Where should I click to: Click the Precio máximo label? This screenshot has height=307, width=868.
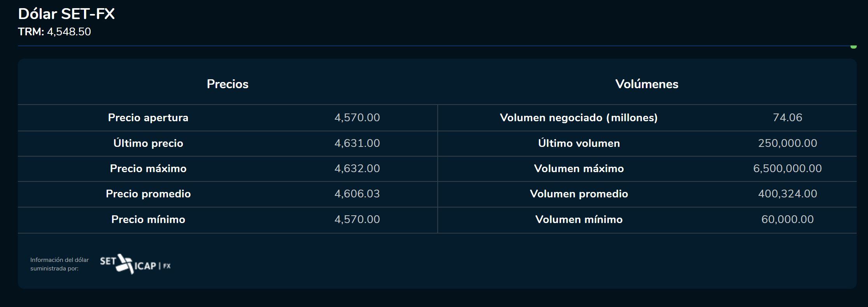tap(148, 169)
